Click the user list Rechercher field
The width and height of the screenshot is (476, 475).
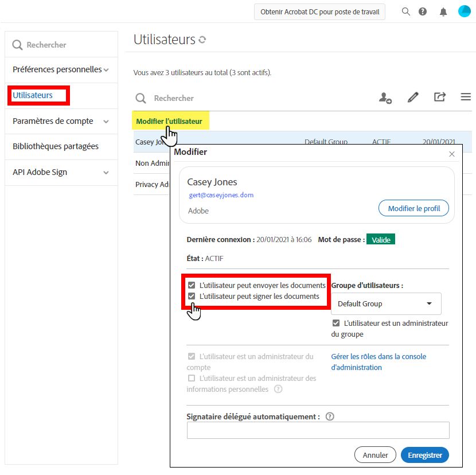pos(174,99)
